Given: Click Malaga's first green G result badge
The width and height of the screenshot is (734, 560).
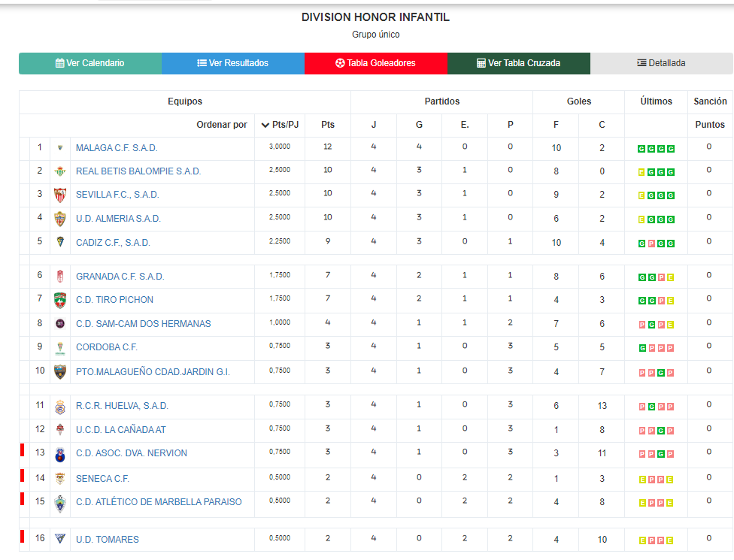Looking at the screenshot, I should (x=641, y=149).
